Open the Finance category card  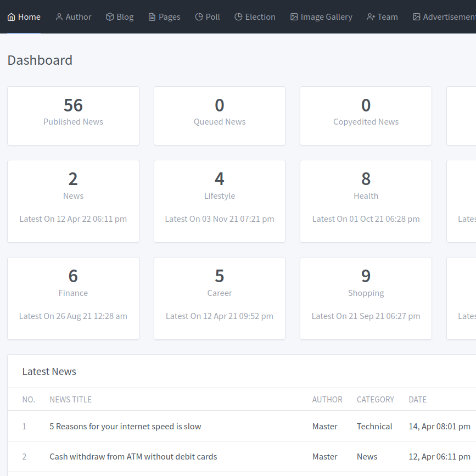click(x=73, y=298)
